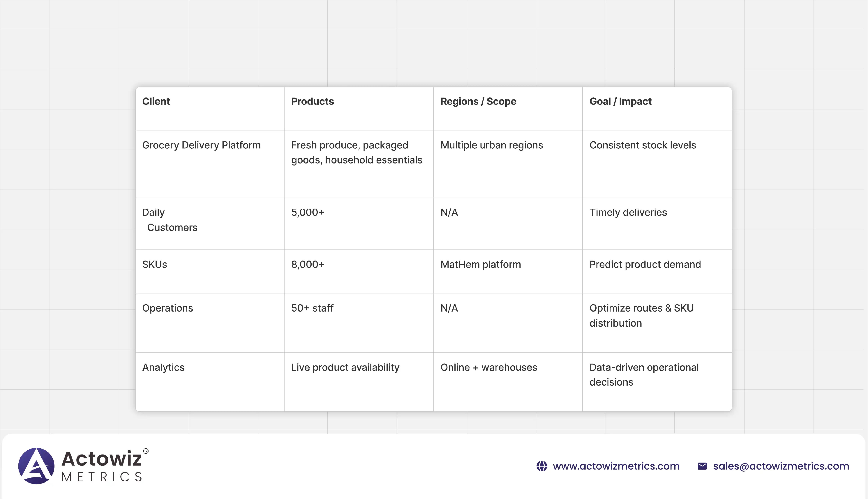Select the Client column header
This screenshot has width=868, height=499.
tap(156, 101)
